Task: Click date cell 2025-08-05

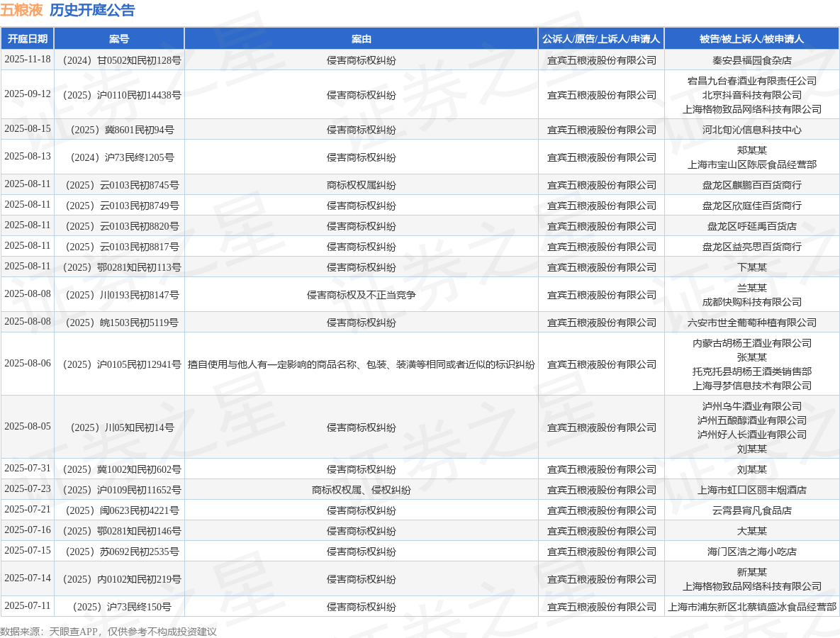Action: (28, 427)
